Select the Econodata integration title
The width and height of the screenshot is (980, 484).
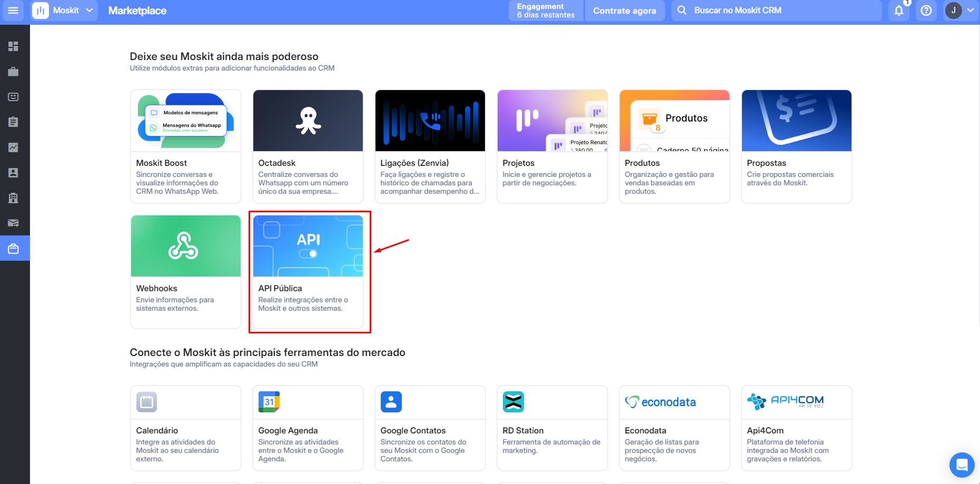click(645, 431)
